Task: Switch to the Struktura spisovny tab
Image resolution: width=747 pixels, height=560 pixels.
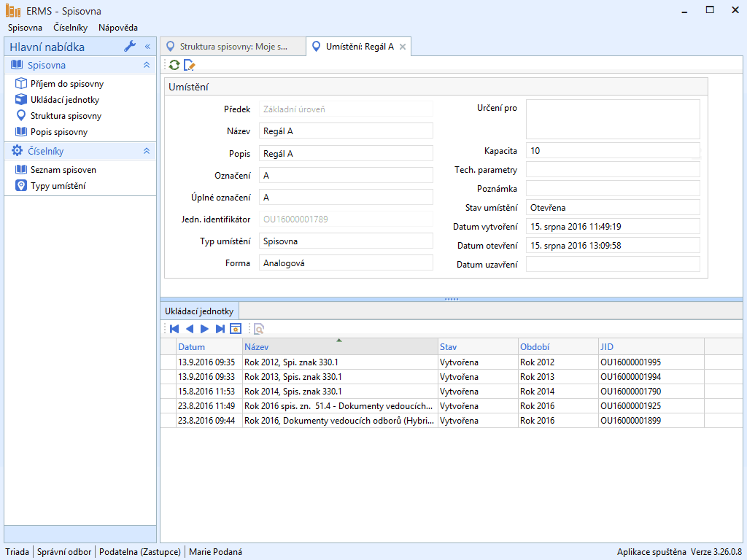Action: tap(233, 47)
